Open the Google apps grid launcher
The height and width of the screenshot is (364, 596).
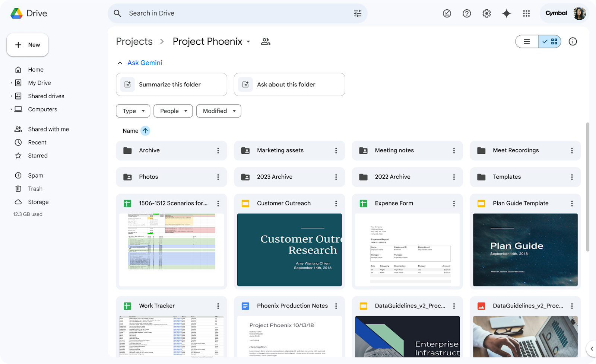[526, 13]
